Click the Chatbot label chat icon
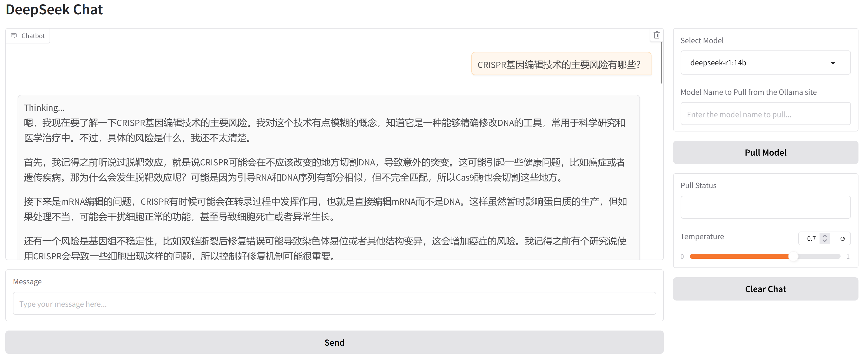This screenshot has height=358, width=868. click(x=14, y=36)
